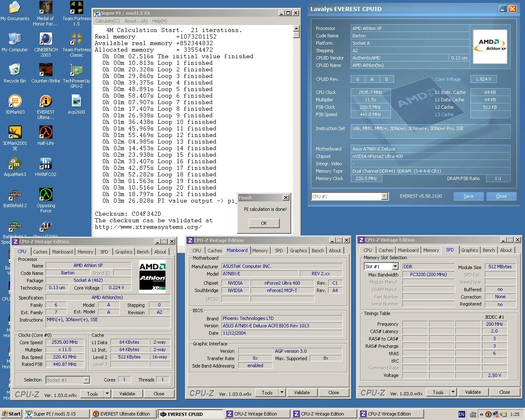Expand the Socket #1 selection dropdown
Image resolution: width=525 pixels, height=420 pixels.
tap(86, 380)
